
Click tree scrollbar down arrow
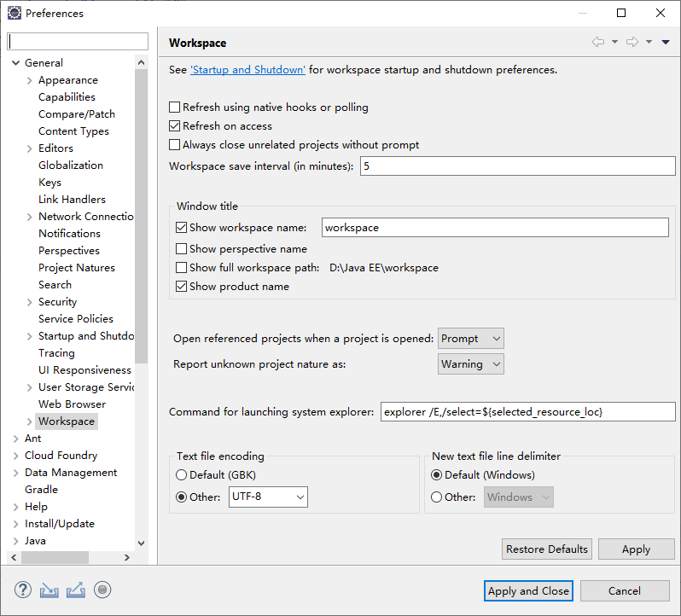pyautogui.click(x=141, y=543)
